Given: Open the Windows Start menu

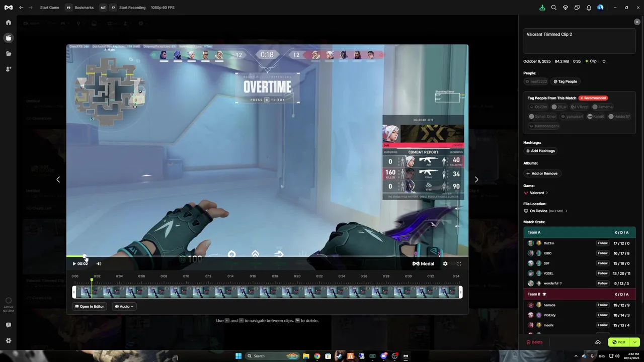Looking at the screenshot, I should pos(238,356).
